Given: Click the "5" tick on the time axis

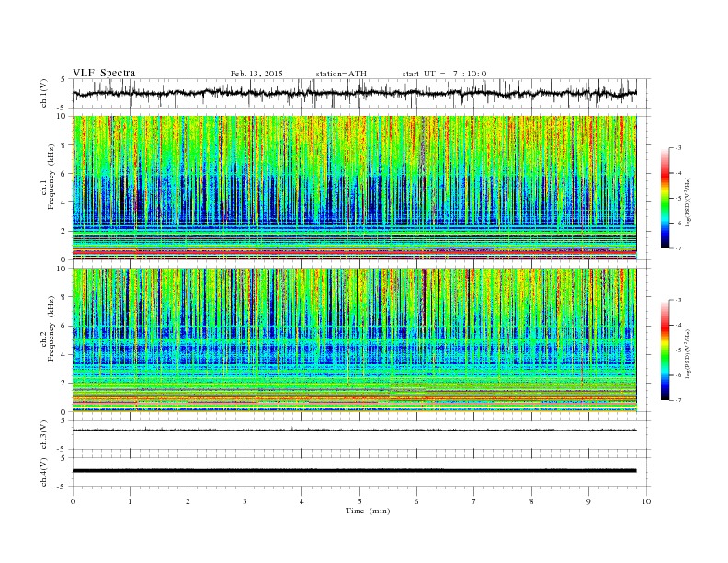Looking at the screenshot, I should click(x=359, y=501).
